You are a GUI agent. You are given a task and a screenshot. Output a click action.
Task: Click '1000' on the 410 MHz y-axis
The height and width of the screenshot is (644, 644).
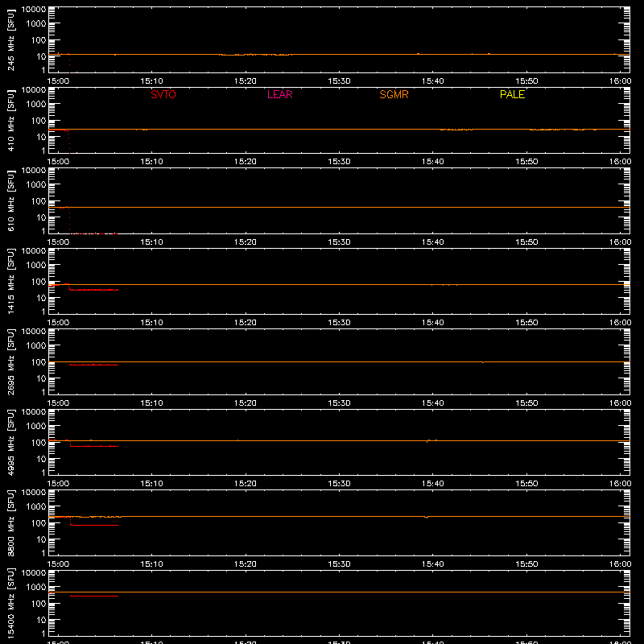(x=36, y=104)
